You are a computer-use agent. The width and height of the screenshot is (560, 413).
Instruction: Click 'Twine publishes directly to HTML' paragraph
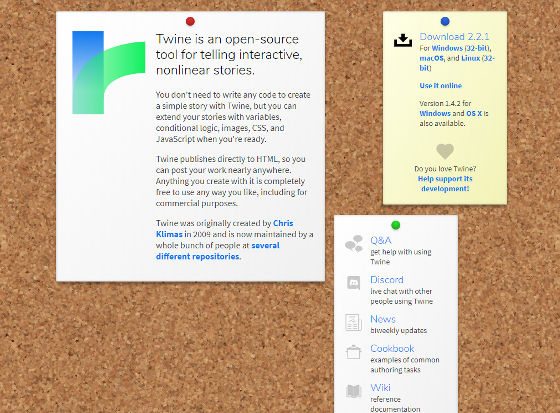231,181
